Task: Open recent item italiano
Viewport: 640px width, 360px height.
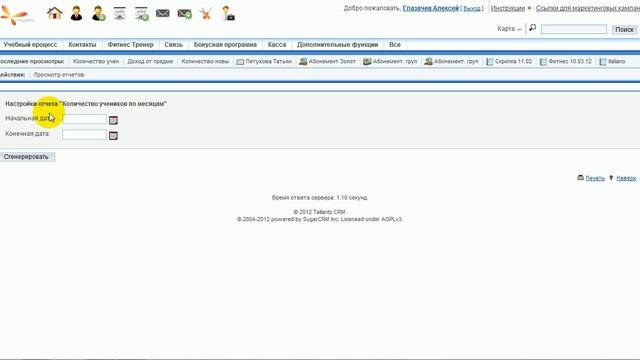Action: 612,61
